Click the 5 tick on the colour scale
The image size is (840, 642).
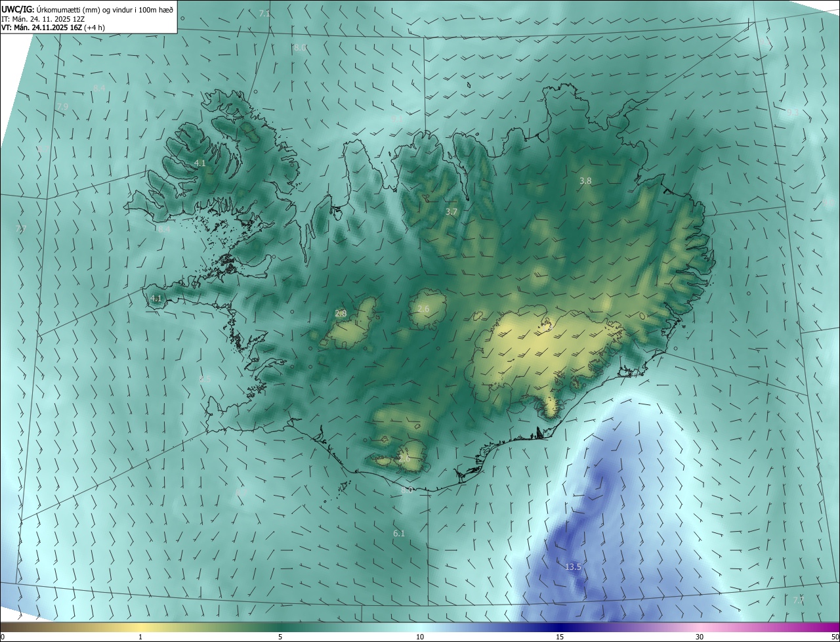point(280,637)
